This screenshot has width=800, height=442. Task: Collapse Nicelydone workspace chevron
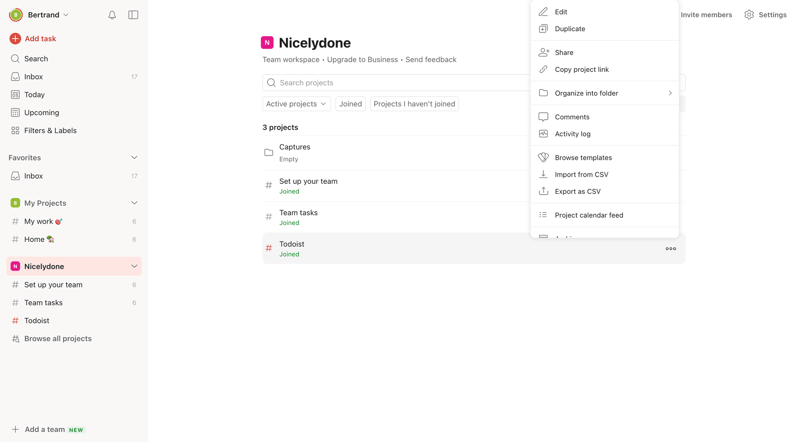(134, 266)
